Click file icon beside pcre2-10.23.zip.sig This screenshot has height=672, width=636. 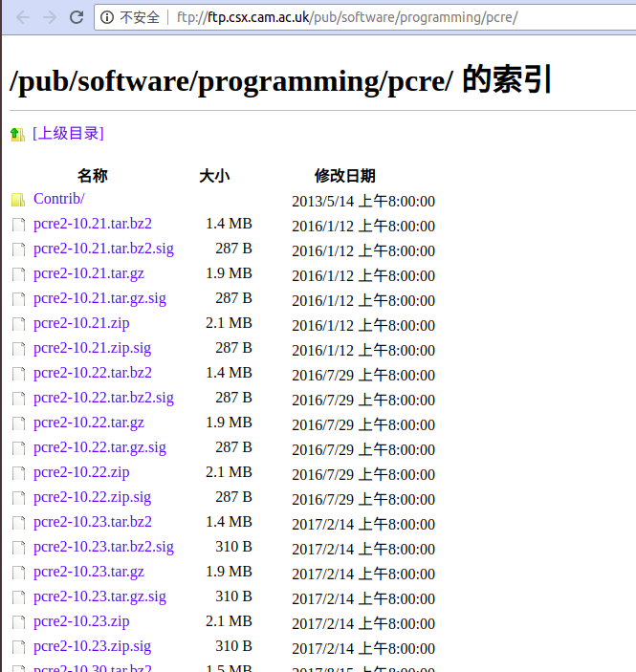point(18,647)
